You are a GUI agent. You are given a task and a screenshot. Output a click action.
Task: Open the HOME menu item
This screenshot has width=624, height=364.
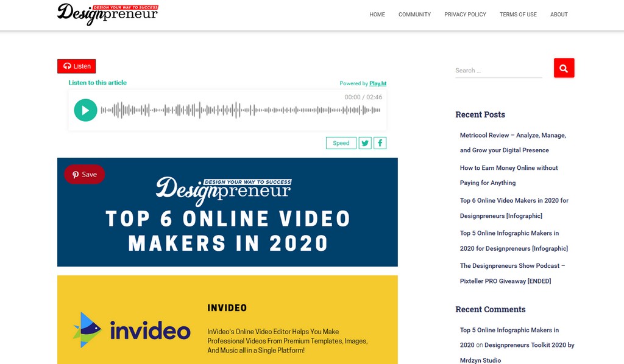(377, 14)
